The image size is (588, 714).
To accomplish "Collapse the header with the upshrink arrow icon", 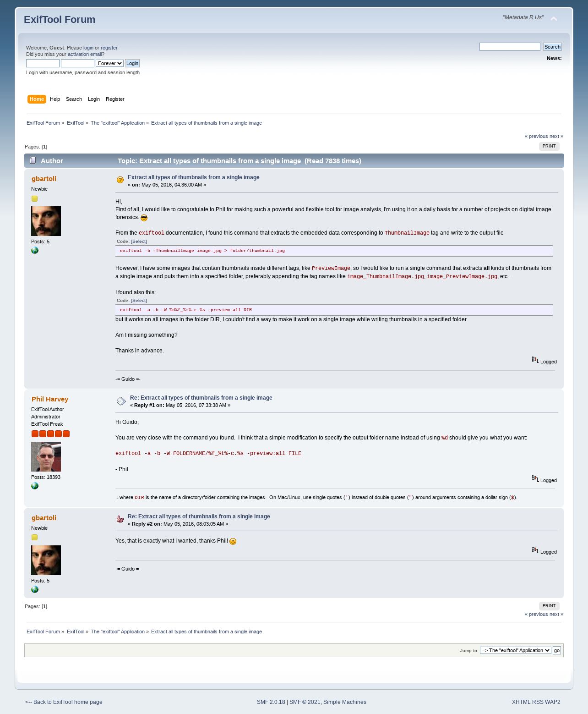I will (x=554, y=19).
